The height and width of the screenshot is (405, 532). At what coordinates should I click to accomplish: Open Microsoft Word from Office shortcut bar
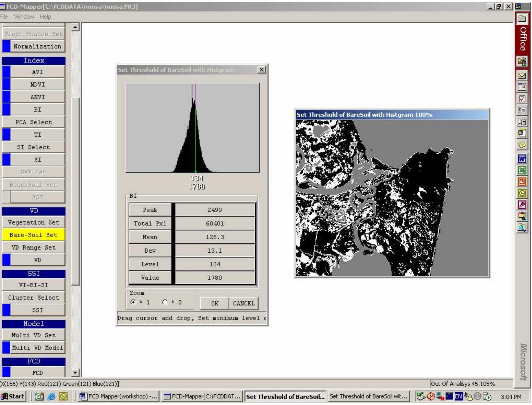(522, 159)
